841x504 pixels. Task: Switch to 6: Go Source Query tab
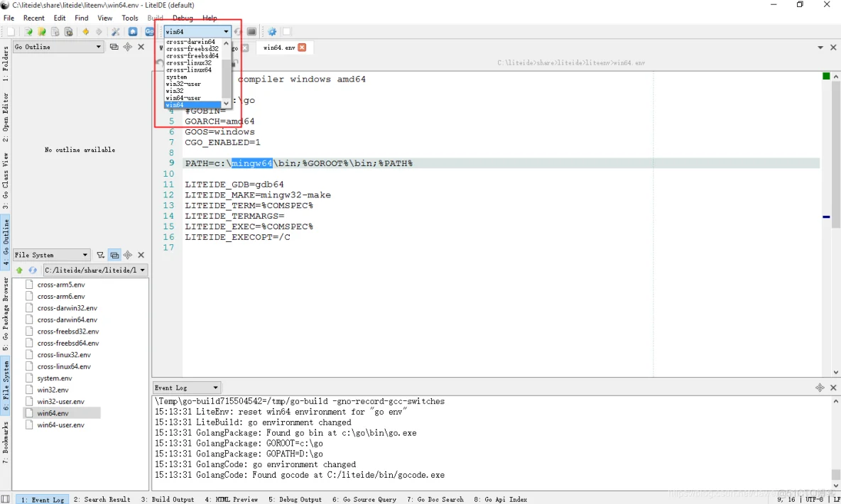coord(364,499)
